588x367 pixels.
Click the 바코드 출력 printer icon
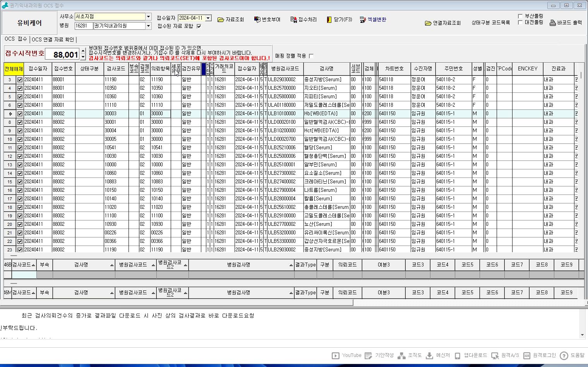[x=553, y=23]
